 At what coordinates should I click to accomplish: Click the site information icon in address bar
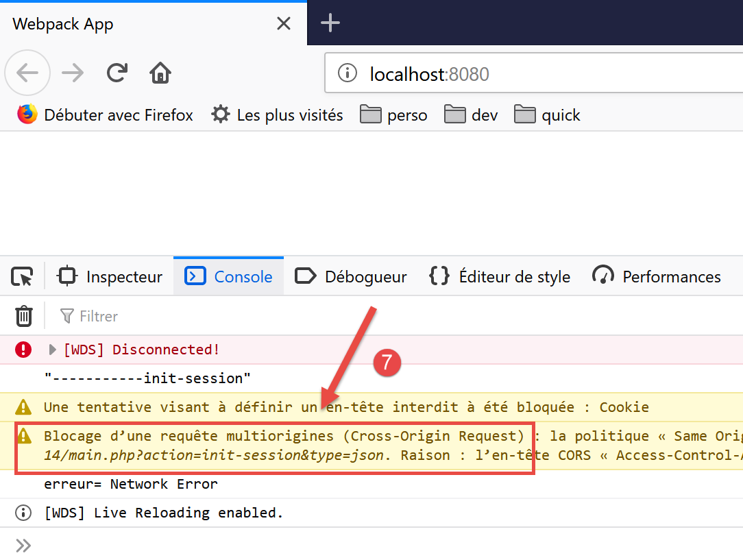(348, 73)
